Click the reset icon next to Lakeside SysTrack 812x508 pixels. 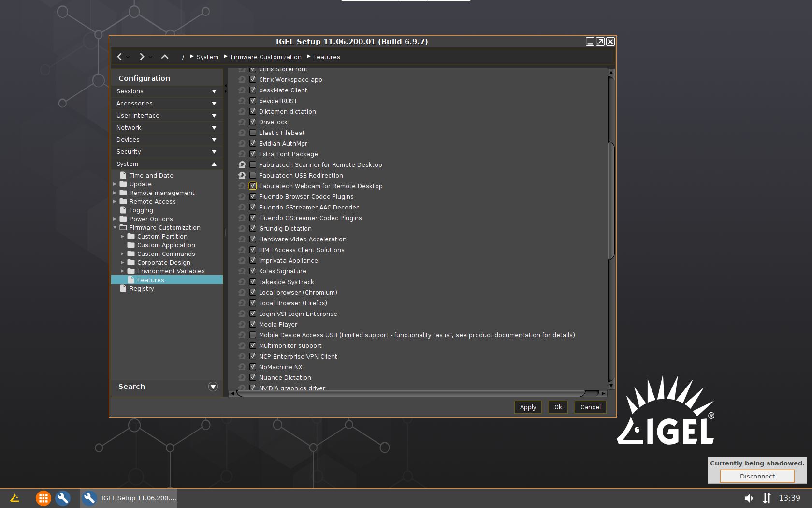pyautogui.click(x=242, y=282)
